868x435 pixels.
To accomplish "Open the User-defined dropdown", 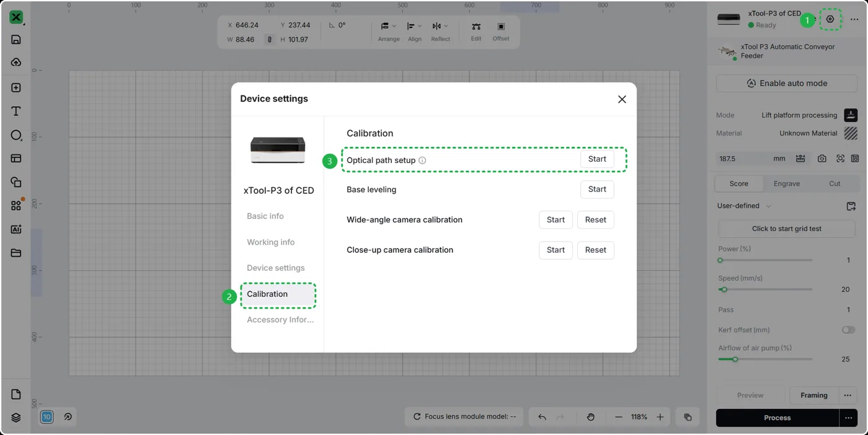I will pos(744,206).
